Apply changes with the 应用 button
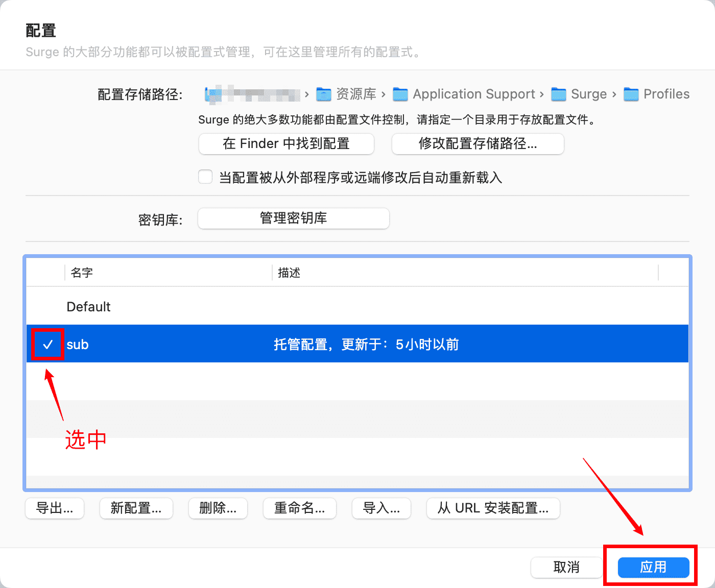Viewport: 715px width, 588px height. click(654, 568)
